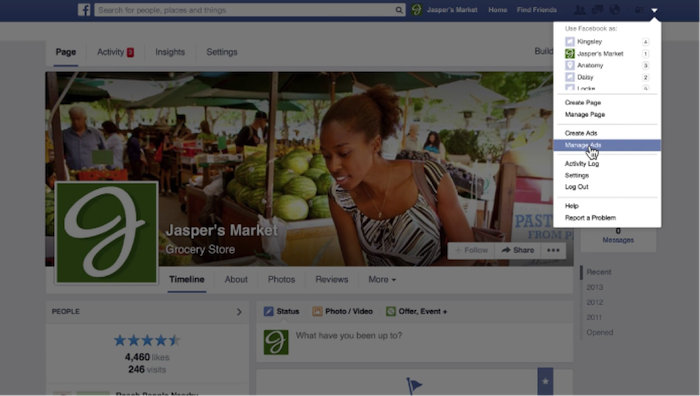This screenshot has height=396, width=700.
Task: Click the Photo / Video icon
Action: (x=317, y=311)
